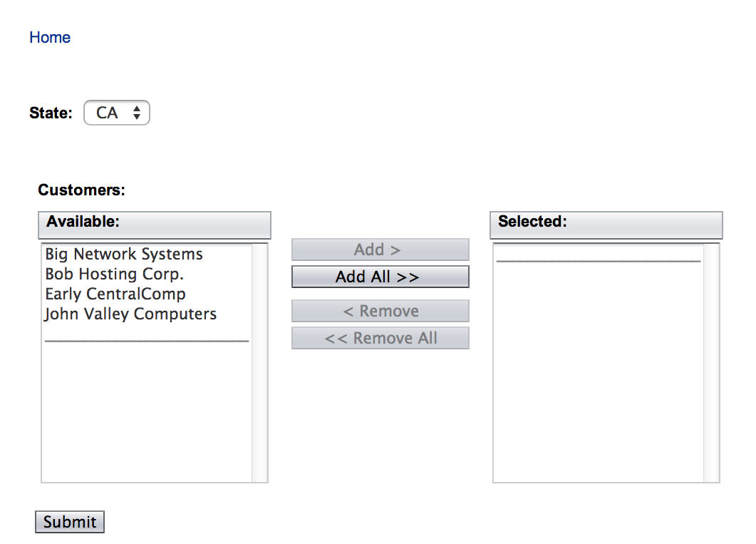Click the State: field label
The image size is (756, 544).
51,113
